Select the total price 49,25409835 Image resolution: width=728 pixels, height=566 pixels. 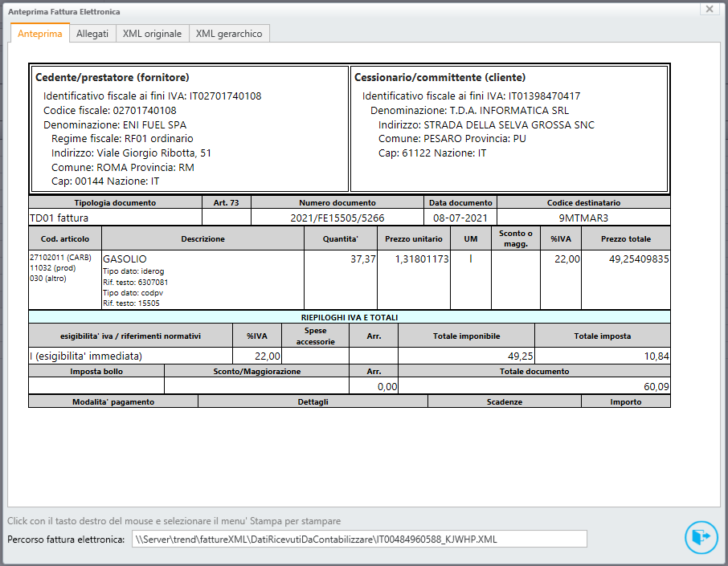[639, 259]
